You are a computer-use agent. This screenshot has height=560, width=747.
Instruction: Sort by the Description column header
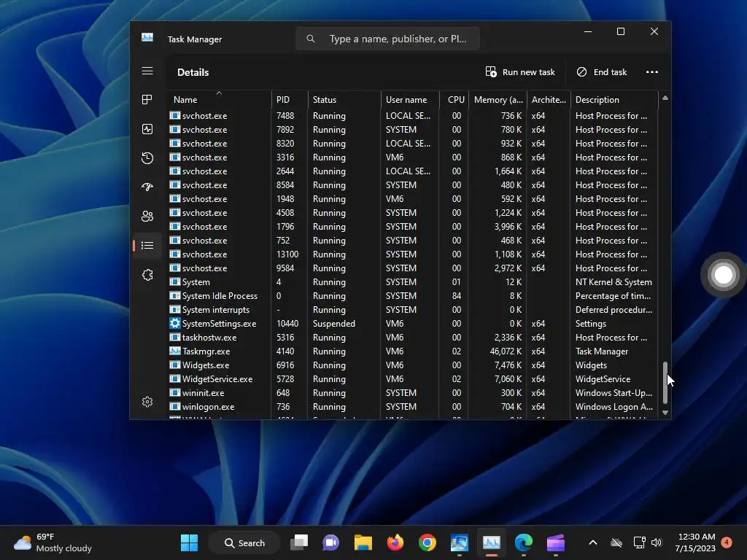point(614,99)
